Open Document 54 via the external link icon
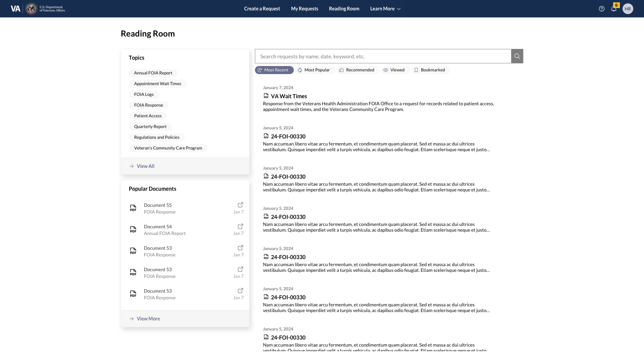 (240, 226)
